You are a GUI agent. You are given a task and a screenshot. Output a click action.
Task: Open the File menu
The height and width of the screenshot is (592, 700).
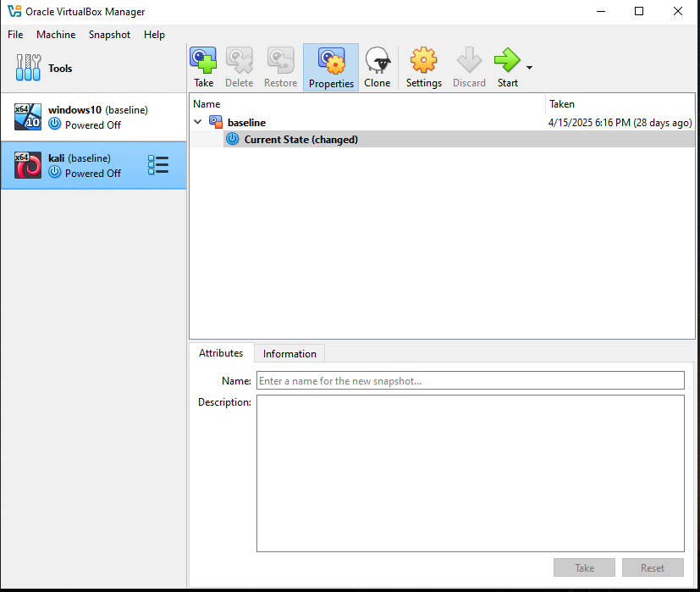tap(15, 35)
